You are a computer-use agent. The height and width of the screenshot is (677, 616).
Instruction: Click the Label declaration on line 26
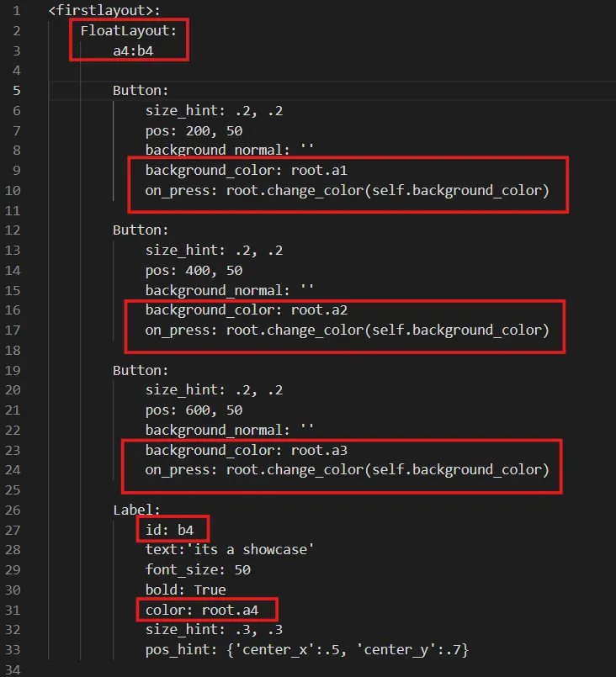pos(136,509)
